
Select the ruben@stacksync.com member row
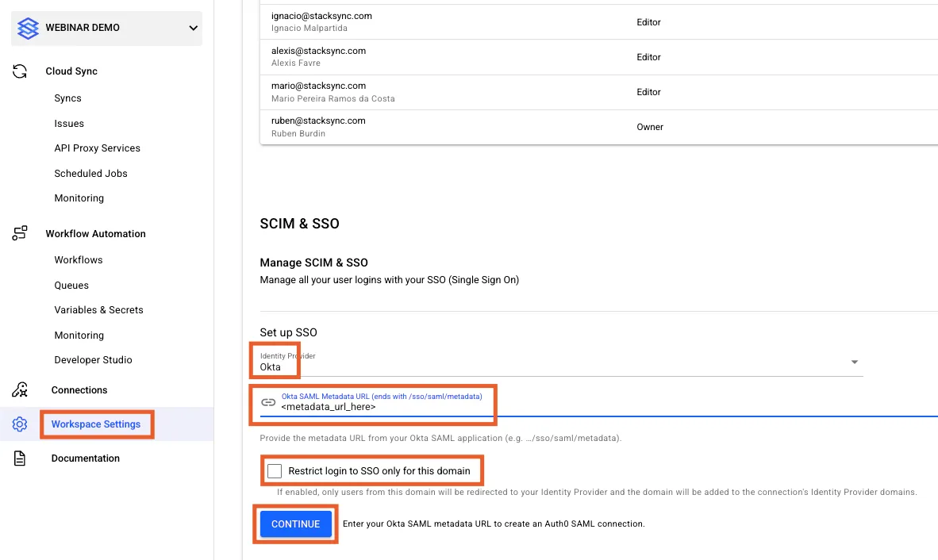pyautogui.click(x=599, y=127)
